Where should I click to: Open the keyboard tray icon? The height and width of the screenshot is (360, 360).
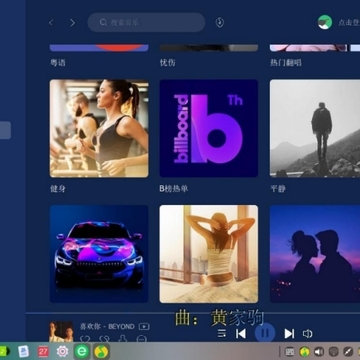click(290, 351)
